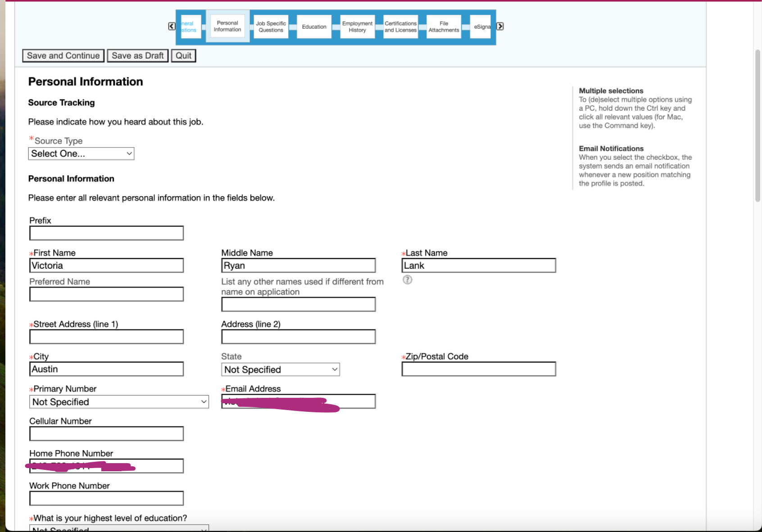Click the right step-scroll arrow icon

[x=500, y=27]
